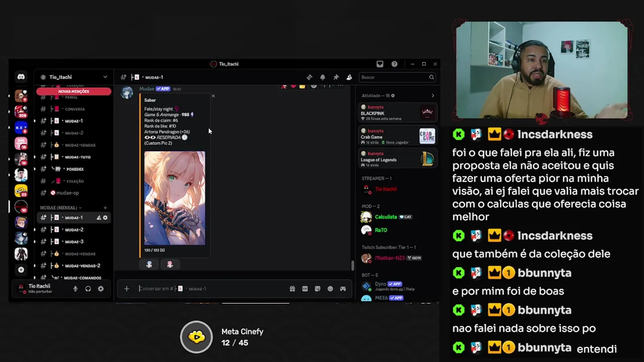Open Mudae bot avatar
644x362 pixels.
(x=127, y=93)
